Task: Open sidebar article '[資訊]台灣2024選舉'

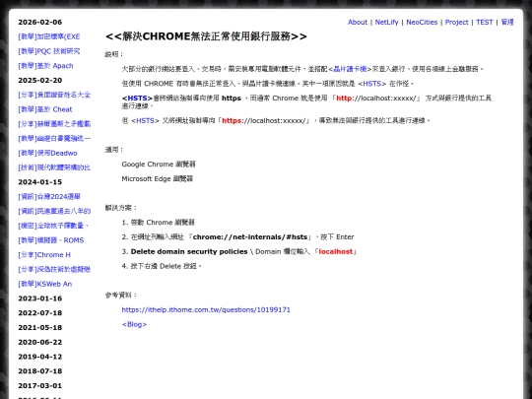Action: click(x=49, y=197)
